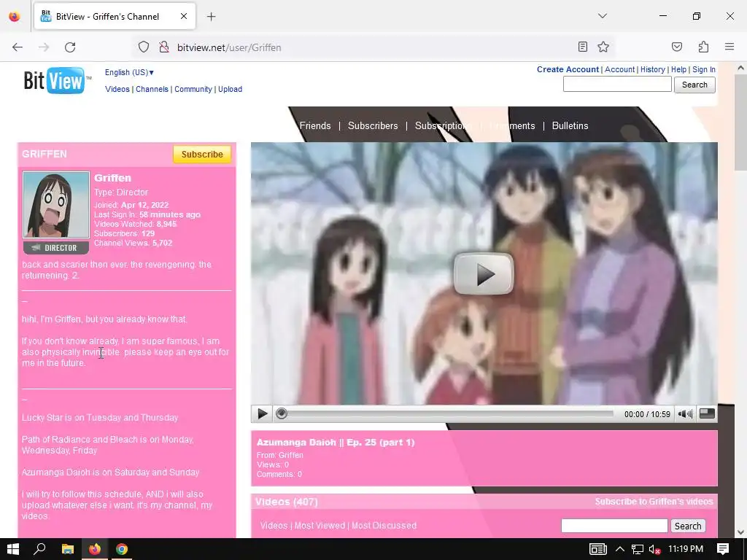Image resolution: width=747 pixels, height=560 pixels.
Task: Open the Friends channel tab
Action: tap(315, 125)
